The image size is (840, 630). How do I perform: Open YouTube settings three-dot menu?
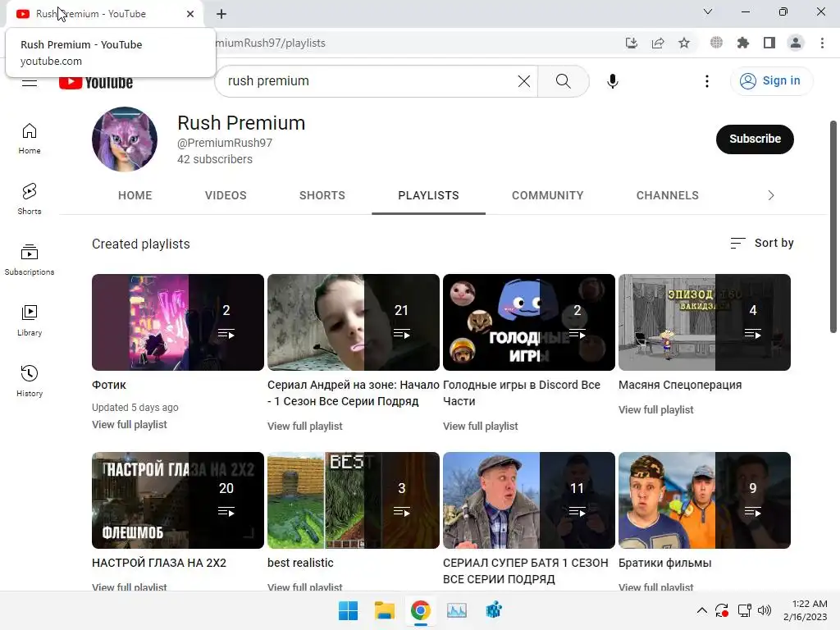coord(706,81)
